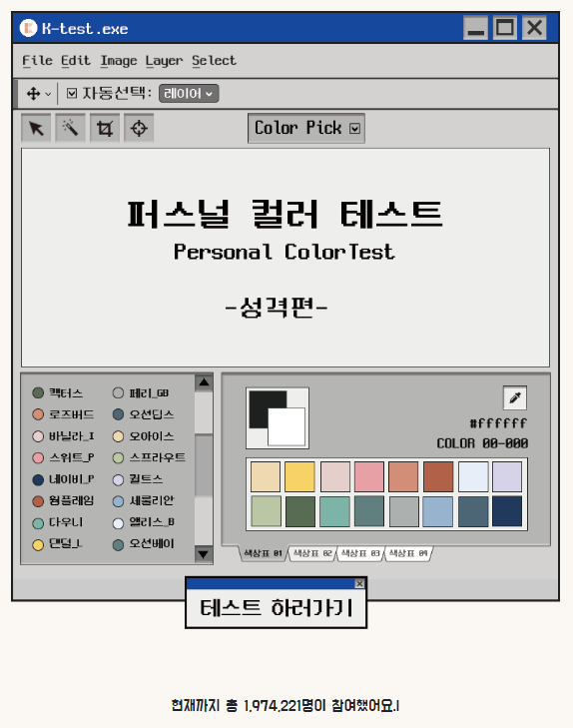573x728 pixels.
Task: Select the crosshair target tool
Action: click(x=139, y=128)
